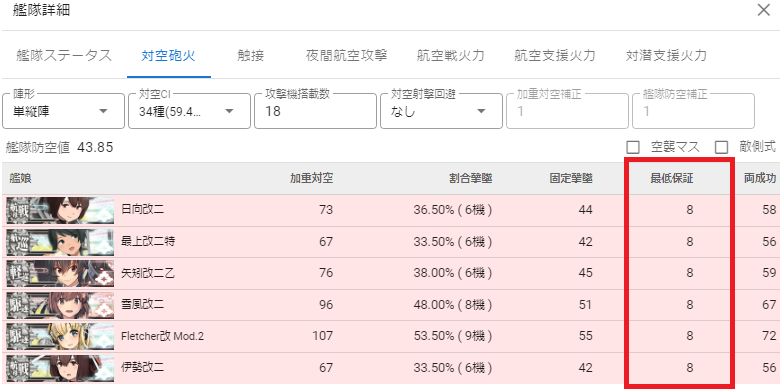
Task: Click 割合撃墜 value 48.00% ( 8機 )
Action: coord(452,305)
